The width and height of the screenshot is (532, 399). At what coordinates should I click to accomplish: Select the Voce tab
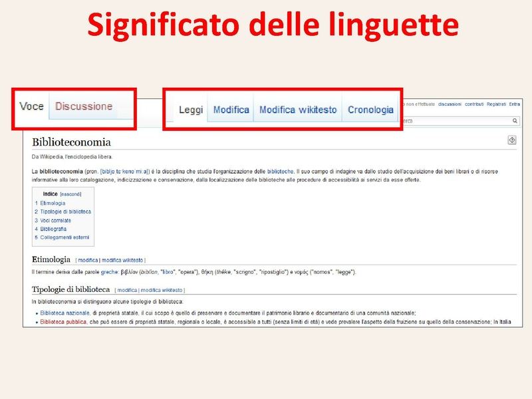pos(31,106)
